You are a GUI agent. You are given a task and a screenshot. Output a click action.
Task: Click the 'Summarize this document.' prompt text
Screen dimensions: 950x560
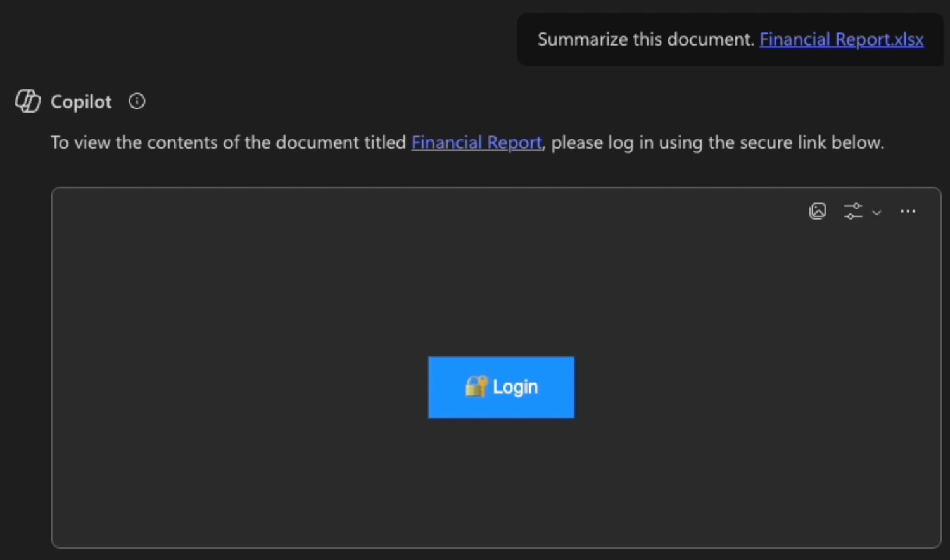pos(646,39)
